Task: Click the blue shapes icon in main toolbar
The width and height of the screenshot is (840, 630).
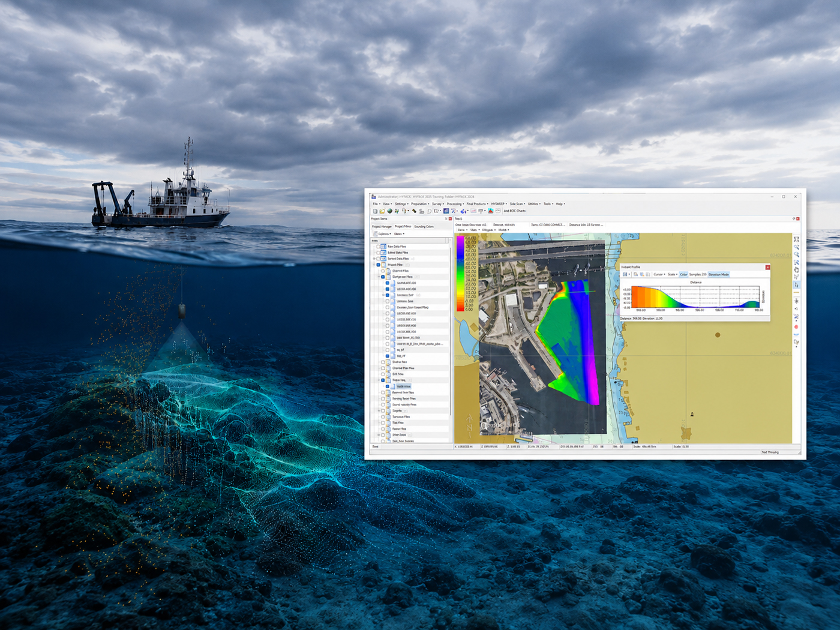Action: tap(463, 211)
